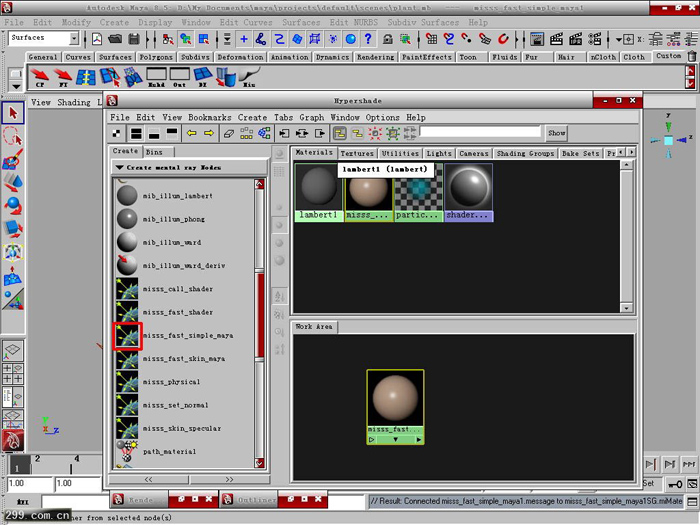Open main Edit NURBS menu
The width and height of the screenshot is (700, 525).
[354, 22]
